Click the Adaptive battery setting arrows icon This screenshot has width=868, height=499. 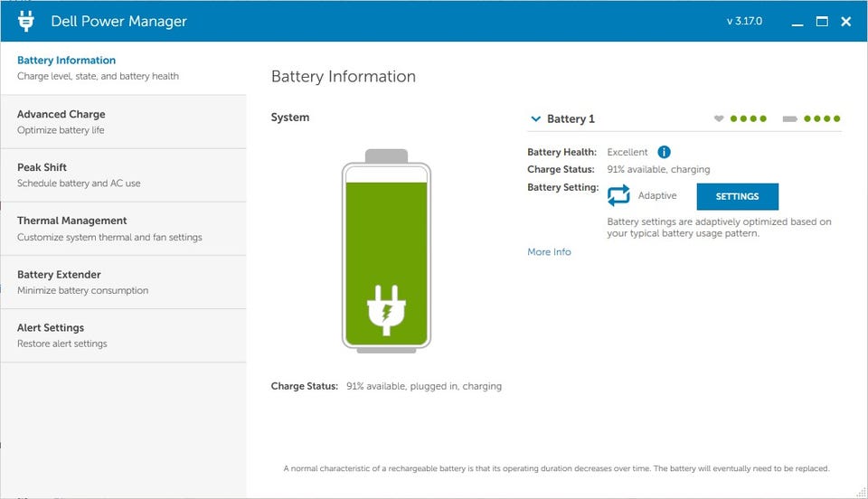click(x=618, y=195)
